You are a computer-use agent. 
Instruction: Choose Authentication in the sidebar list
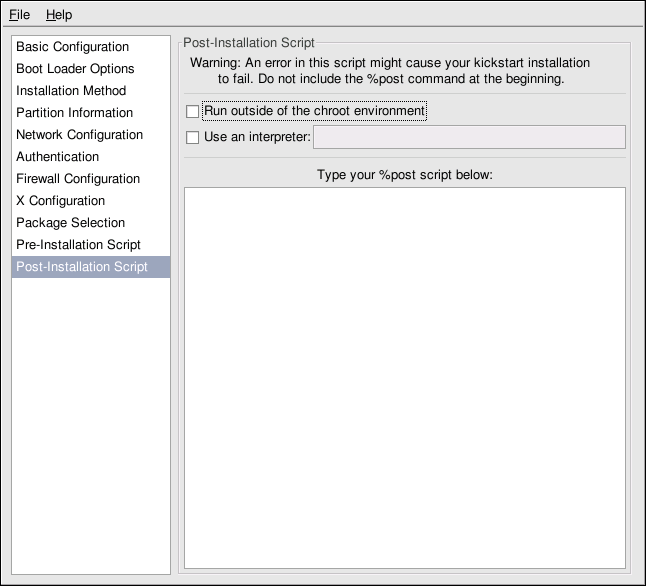(x=57, y=157)
